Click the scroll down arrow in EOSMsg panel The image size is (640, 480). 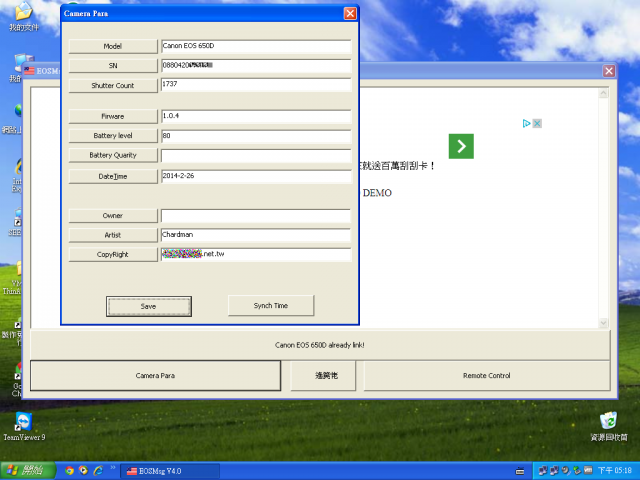pyautogui.click(x=603, y=323)
